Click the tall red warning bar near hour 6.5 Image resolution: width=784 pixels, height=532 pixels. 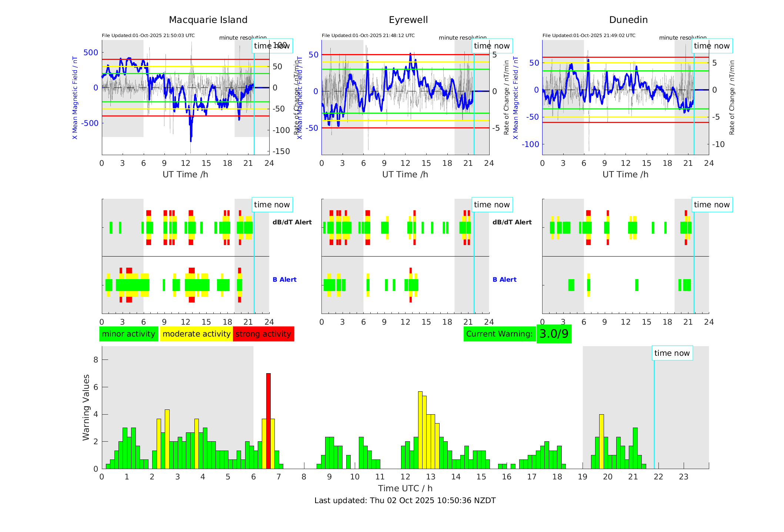coord(268,421)
